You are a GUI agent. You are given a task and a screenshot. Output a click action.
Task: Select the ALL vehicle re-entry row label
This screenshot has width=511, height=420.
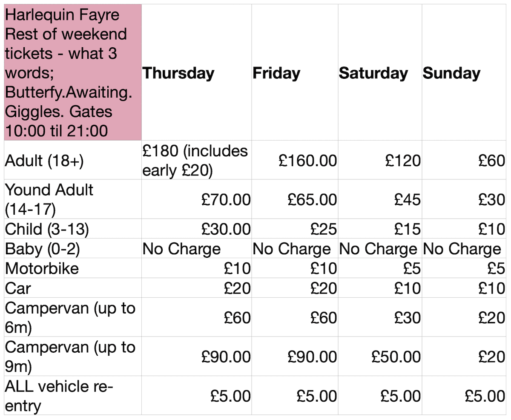[x=73, y=395]
